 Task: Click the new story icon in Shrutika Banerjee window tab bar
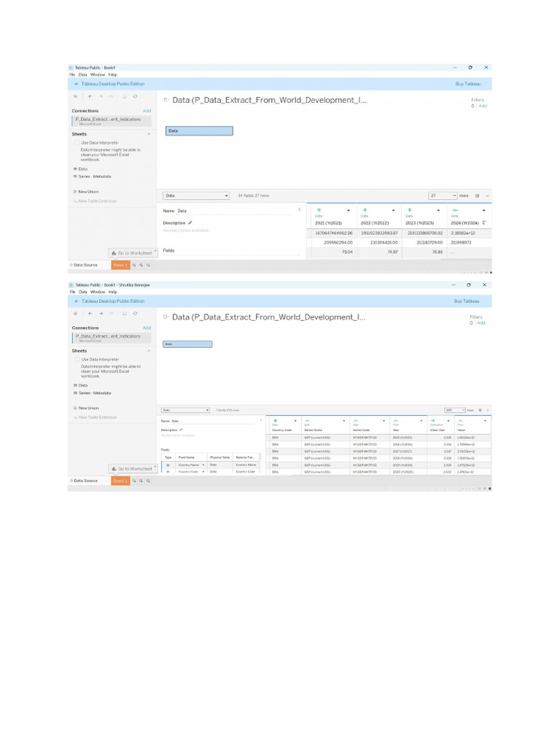point(148,481)
